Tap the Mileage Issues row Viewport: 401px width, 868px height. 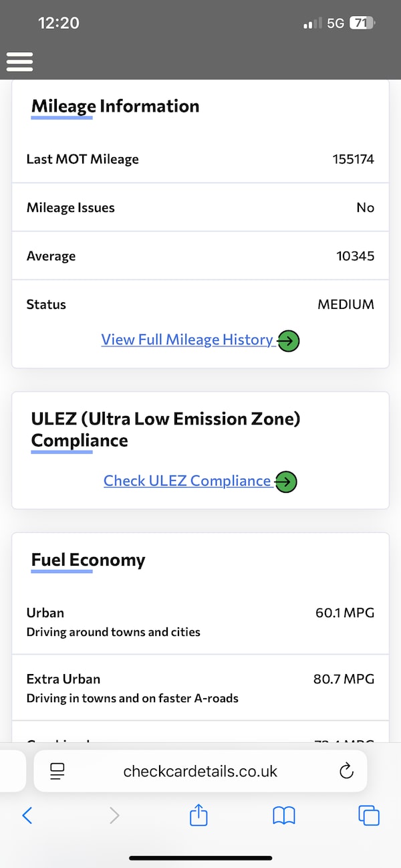tap(200, 207)
